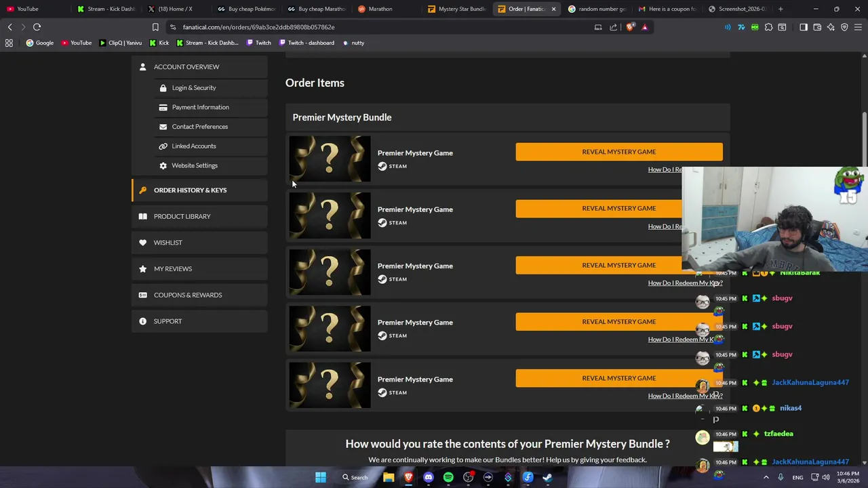Click the ENG language indicator
This screenshot has height=488, width=868.
(x=797, y=477)
